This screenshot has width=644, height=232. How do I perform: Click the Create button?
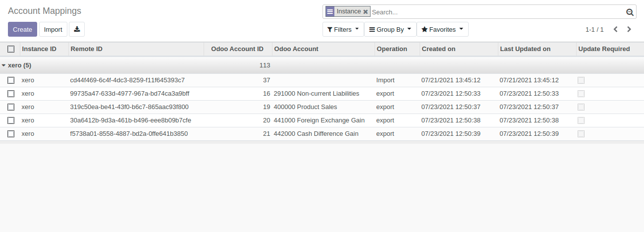22,29
